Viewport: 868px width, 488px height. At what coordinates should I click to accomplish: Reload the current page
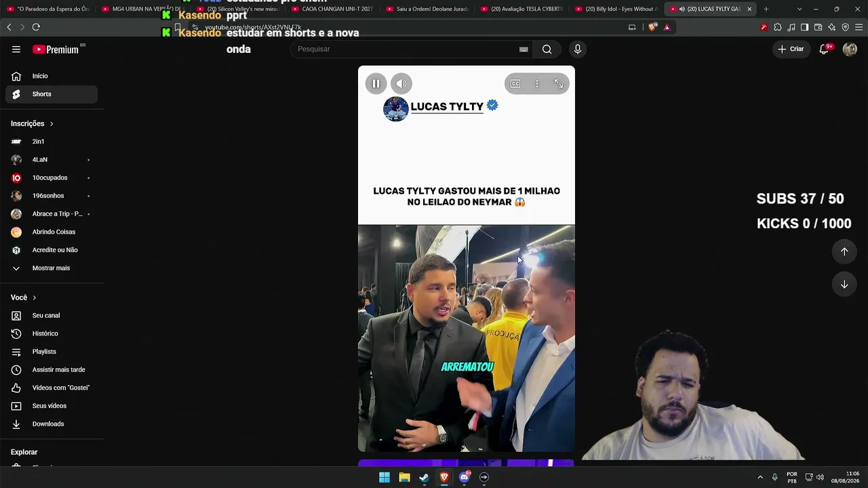36,27
